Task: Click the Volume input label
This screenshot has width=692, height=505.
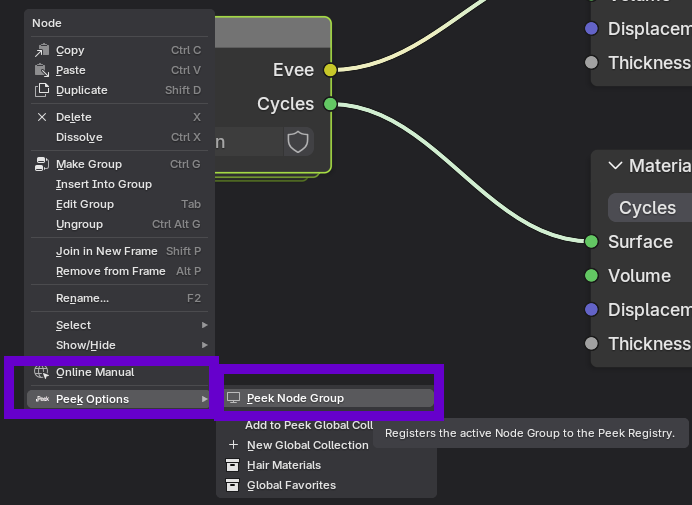Action: (639, 276)
